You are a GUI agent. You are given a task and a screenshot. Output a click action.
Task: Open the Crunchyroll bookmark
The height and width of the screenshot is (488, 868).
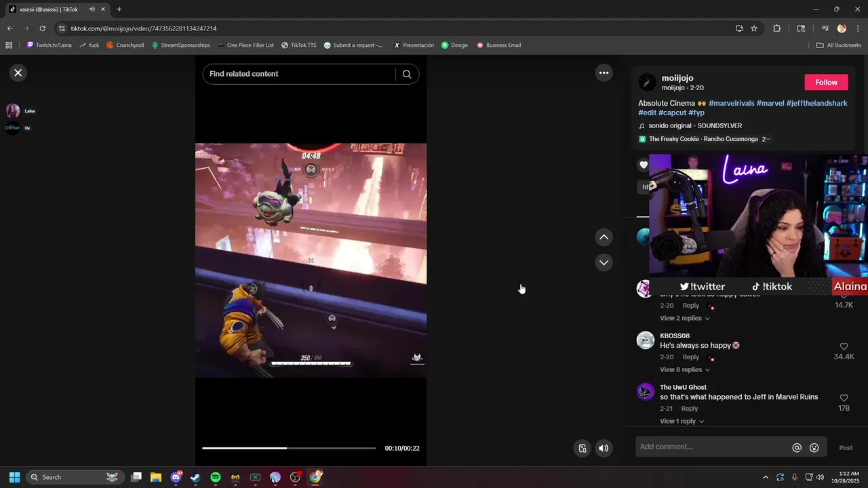(x=125, y=45)
